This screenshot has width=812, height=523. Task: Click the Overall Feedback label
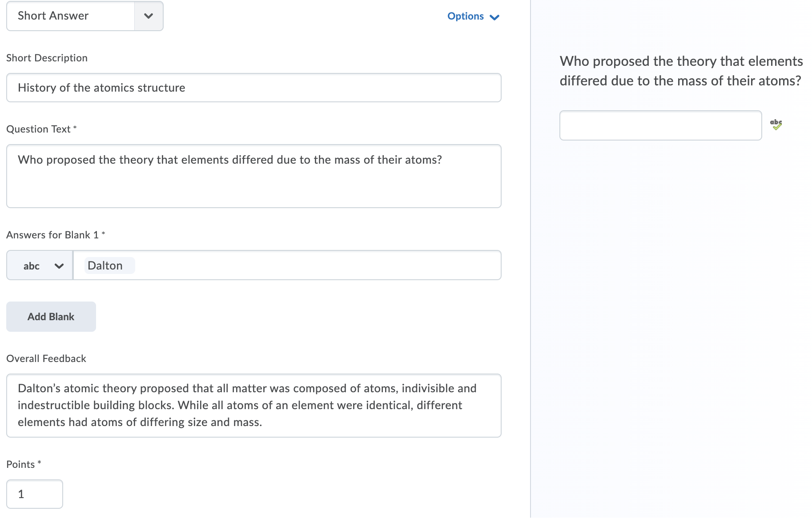click(46, 359)
